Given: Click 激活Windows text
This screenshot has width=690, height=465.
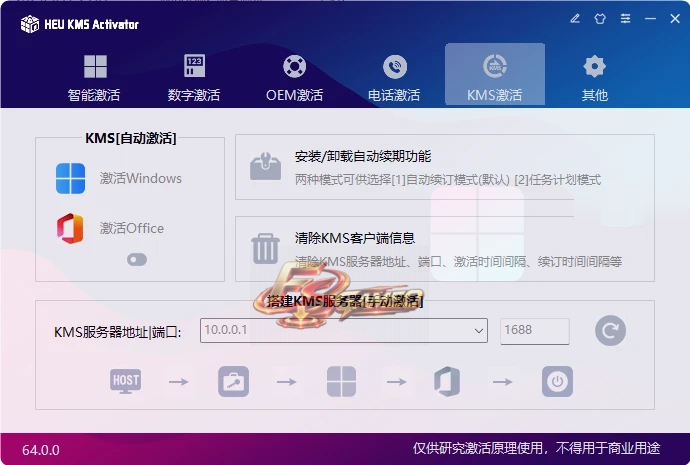Looking at the screenshot, I should [140, 178].
